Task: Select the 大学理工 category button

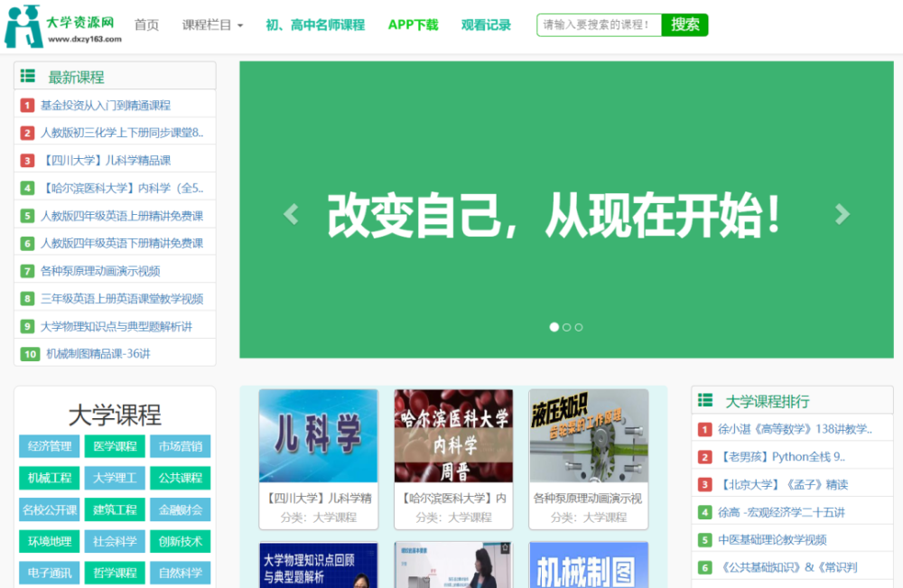Action: (x=116, y=478)
